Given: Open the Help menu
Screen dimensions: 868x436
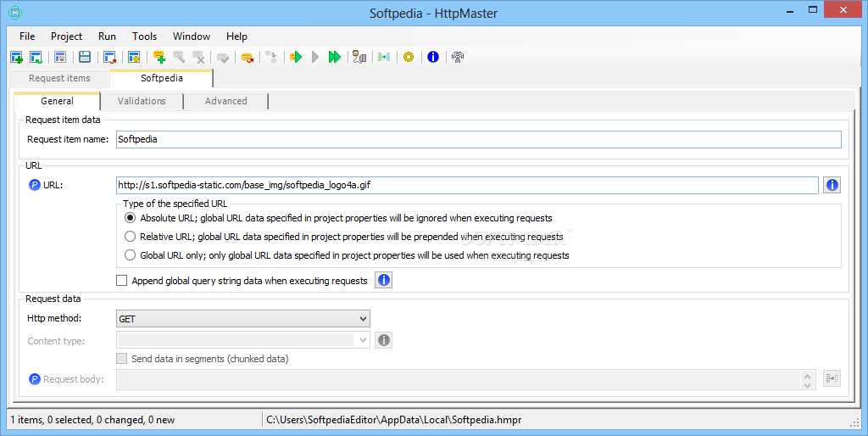Looking at the screenshot, I should click(236, 36).
